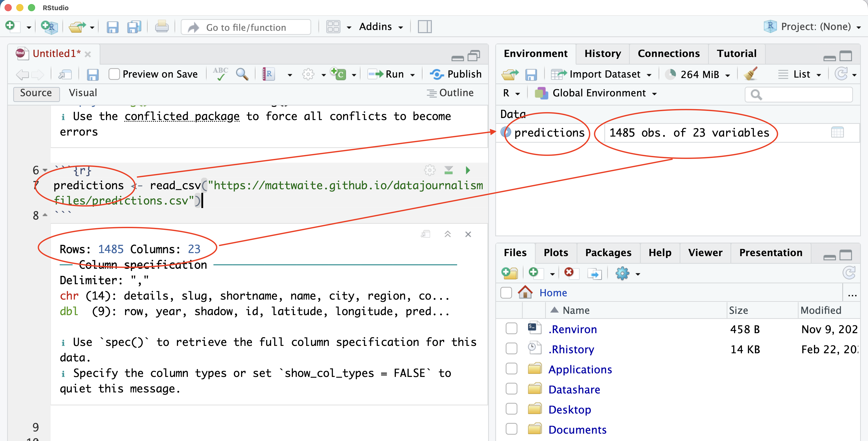This screenshot has width=868, height=441.
Task: Enable Preview on Save
Action: point(114,74)
